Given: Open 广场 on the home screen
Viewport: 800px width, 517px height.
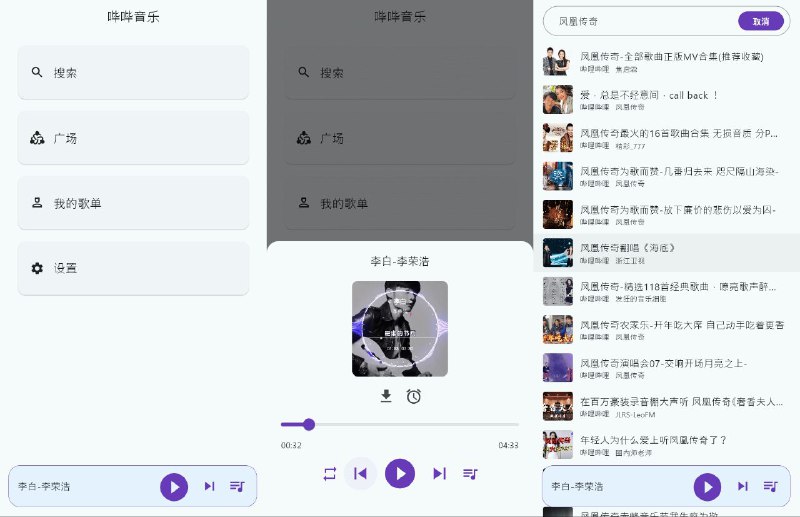Looking at the screenshot, I should coord(133,138).
